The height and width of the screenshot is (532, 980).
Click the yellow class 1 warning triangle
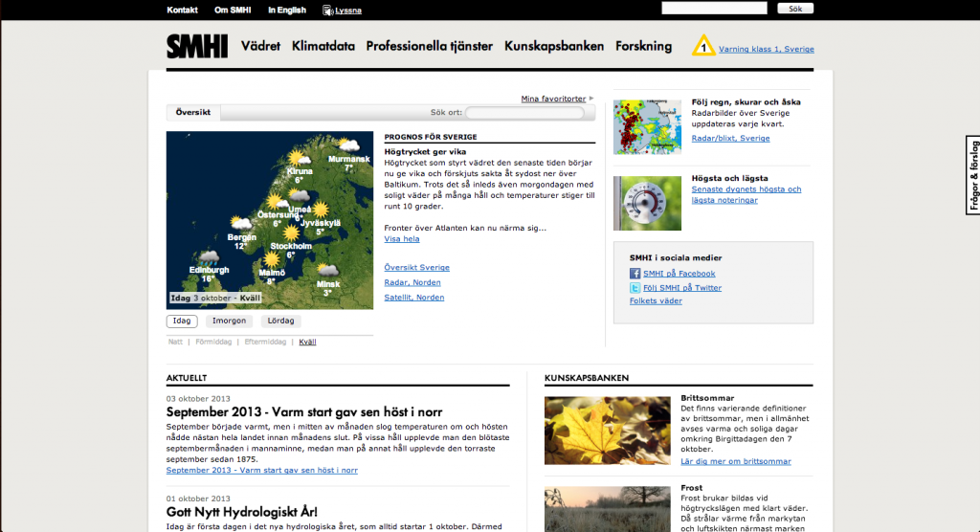[703, 46]
